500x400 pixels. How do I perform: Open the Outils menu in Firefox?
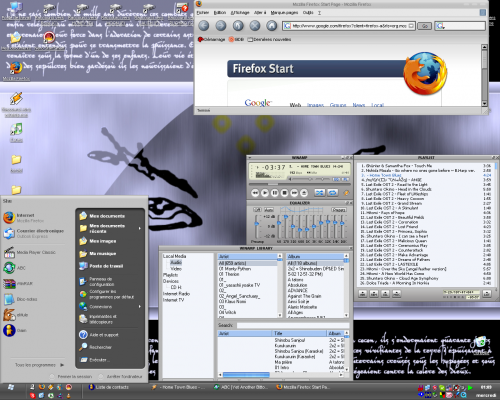[x=308, y=12]
